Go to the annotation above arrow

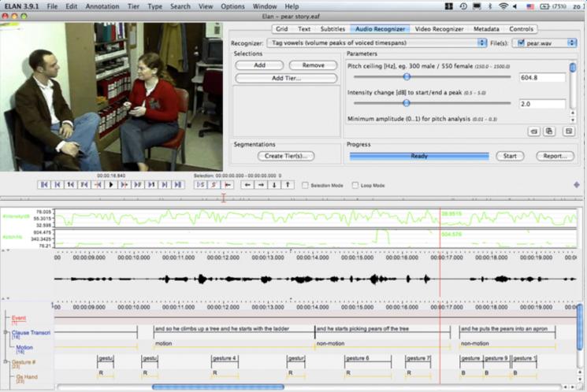pyautogui.click(x=288, y=185)
